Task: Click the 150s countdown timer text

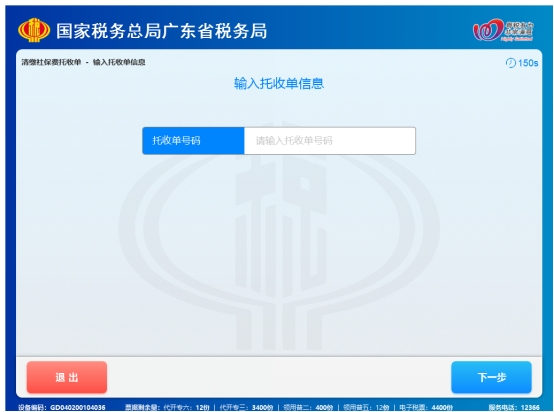Action: (x=528, y=63)
